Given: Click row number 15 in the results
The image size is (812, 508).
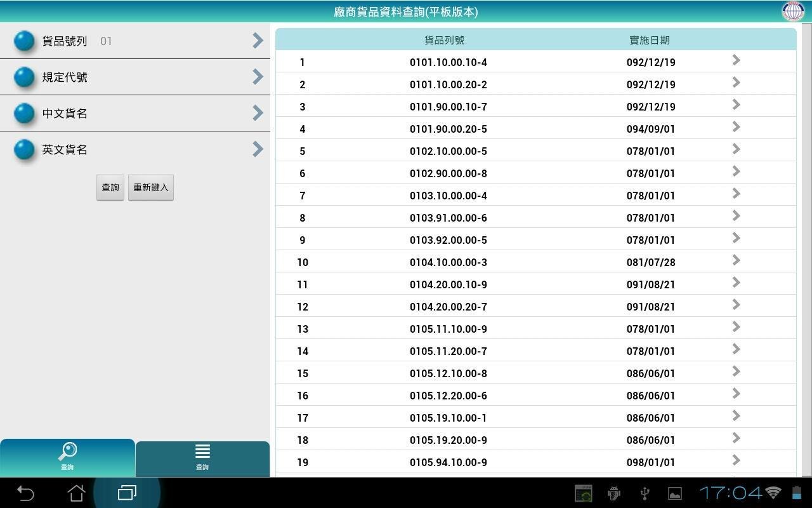Looking at the screenshot, I should click(x=303, y=373).
